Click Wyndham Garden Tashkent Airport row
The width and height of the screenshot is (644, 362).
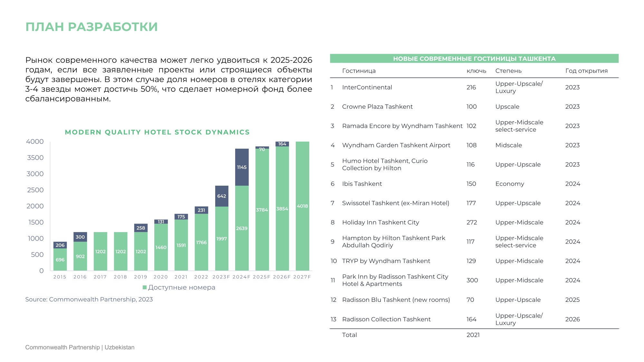point(396,145)
